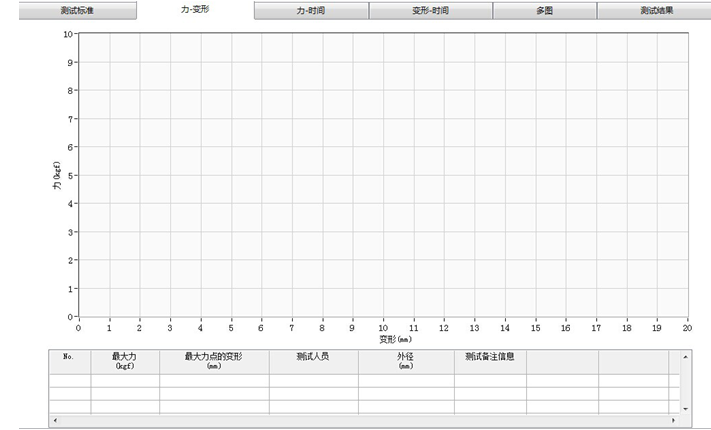Image resolution: width=711 pixels, height=430 pixels.
Task: Show the 测试结果 tab
Action: click(x=655, y=10)
